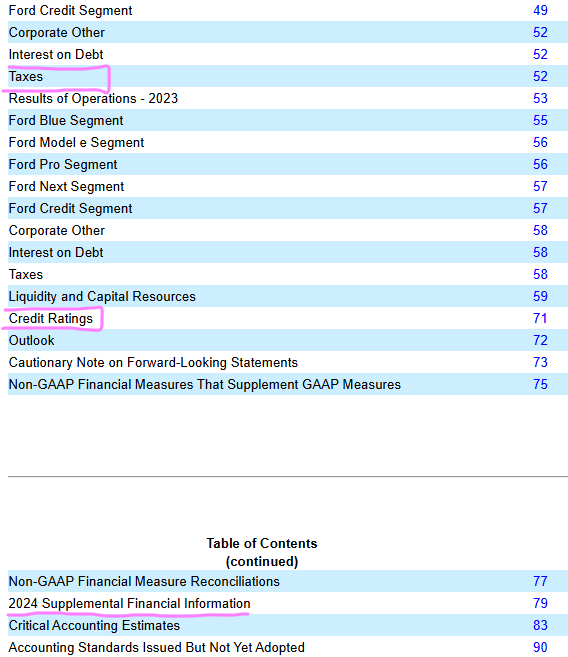Image resolution: width=568 pixels, height=657 pixels.
Task: Click the Interest on Debt page 58 link
Action: tap(540, 253)
